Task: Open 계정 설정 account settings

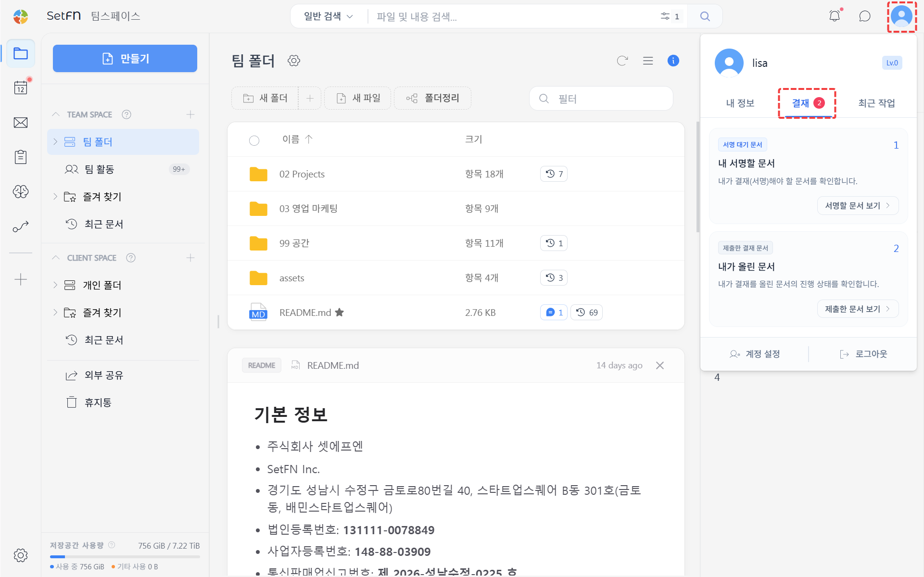Action: tap(755, 354)
